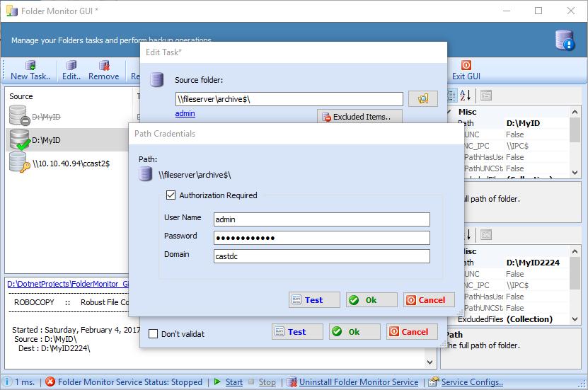Click Ok in Path Credentials dialog

coord(371,300)
